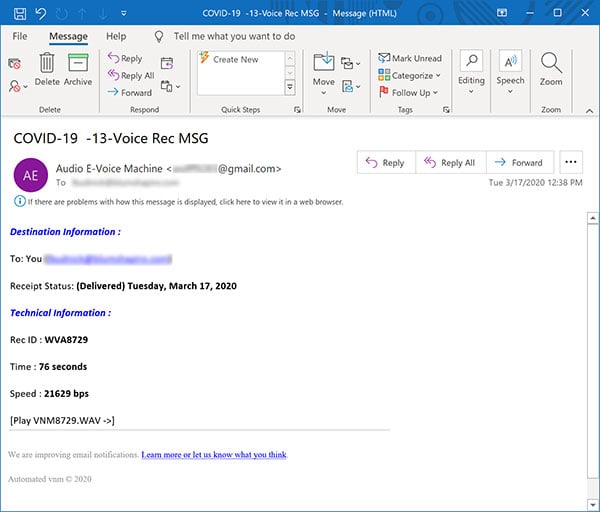Click the 'Time : 76 seconds' text
The image size is (600, 512).
pos(49,367)
